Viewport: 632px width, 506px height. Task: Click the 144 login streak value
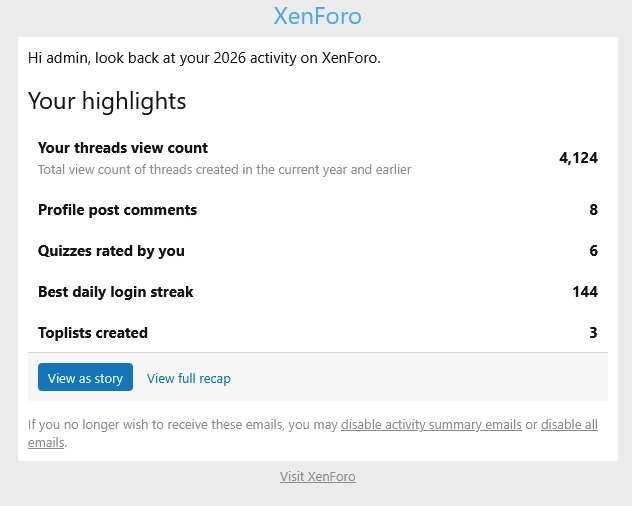click(x=585, y=292)
